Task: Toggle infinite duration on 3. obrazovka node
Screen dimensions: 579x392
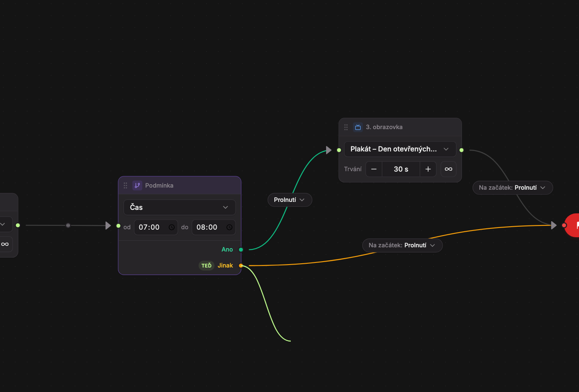Action: (x=449, y=169)
